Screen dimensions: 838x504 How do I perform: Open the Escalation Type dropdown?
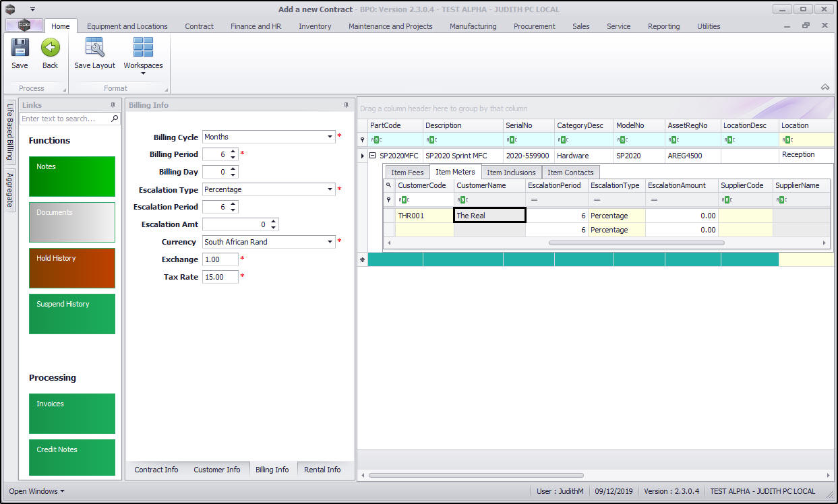(330, 189)
